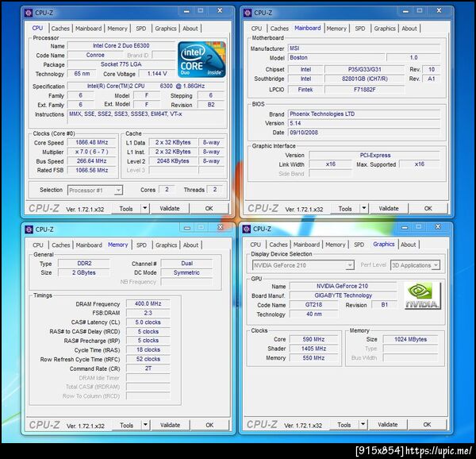Click OK button in the CPU window
Image resolution: width=476 pixels, height=459 pixels.
209,208
